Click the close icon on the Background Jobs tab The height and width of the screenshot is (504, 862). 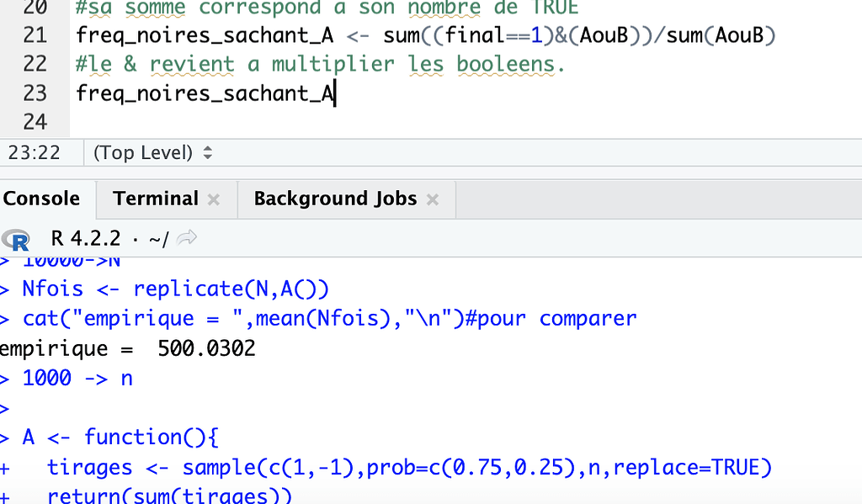(432, 199)
